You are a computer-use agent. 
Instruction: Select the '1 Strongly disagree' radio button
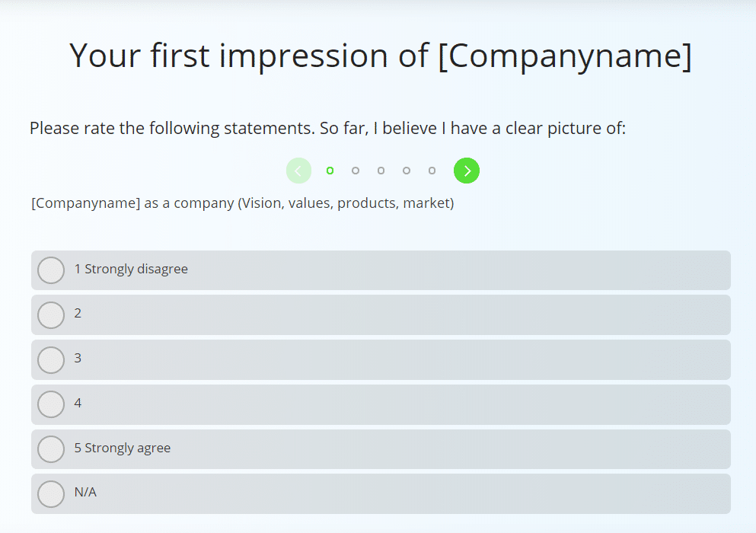pos(50,270)
